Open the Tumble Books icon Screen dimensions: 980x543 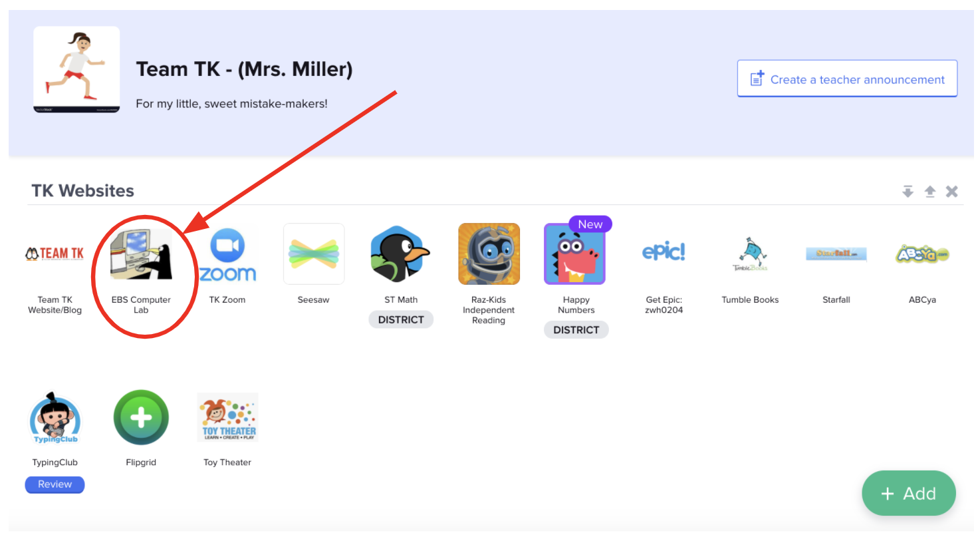pos(750,254)
